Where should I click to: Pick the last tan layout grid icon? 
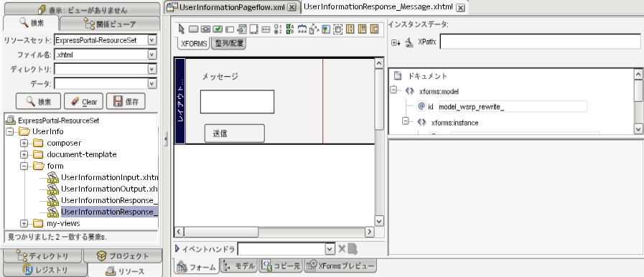[x=374, y=29]
